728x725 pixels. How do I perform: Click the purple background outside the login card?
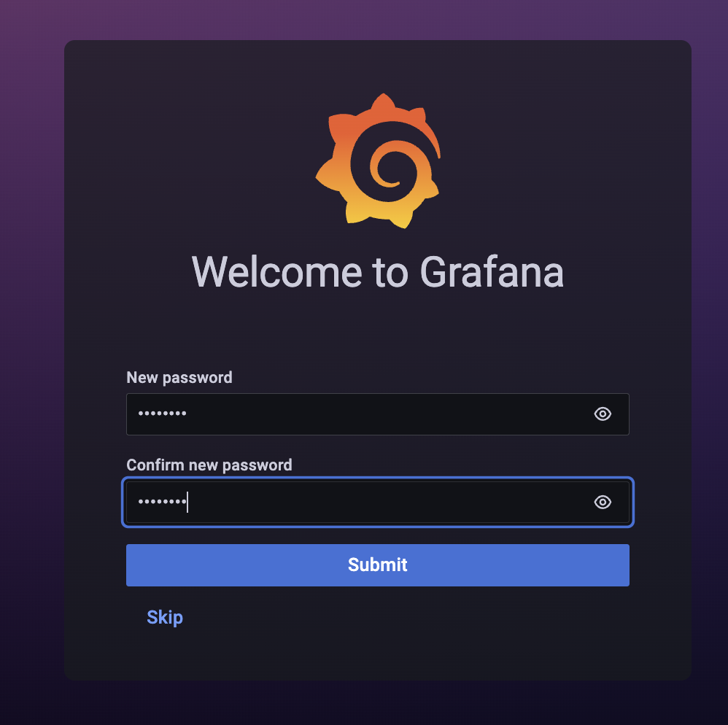point(31,325)
